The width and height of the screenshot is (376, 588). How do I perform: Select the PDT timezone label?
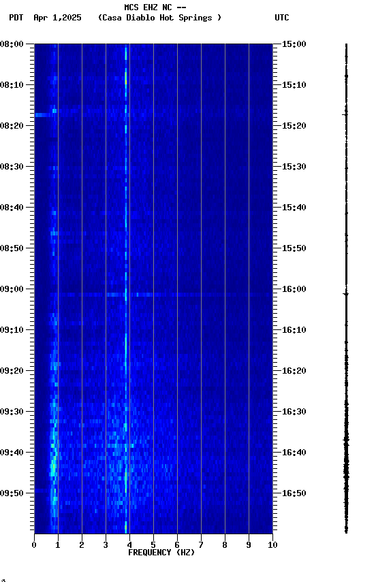(16, 18)
